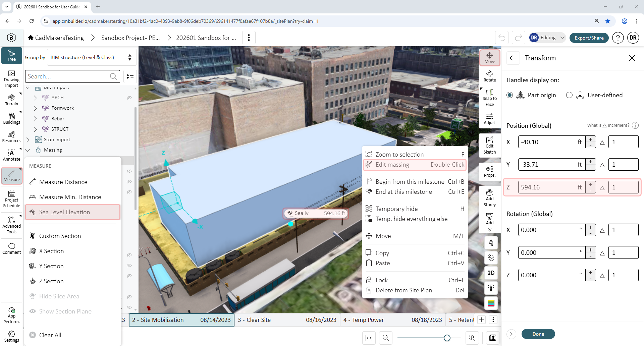Select the Move tool in viewport toolbar
Screen dimensions: 644x346
[x=490, y=58]
